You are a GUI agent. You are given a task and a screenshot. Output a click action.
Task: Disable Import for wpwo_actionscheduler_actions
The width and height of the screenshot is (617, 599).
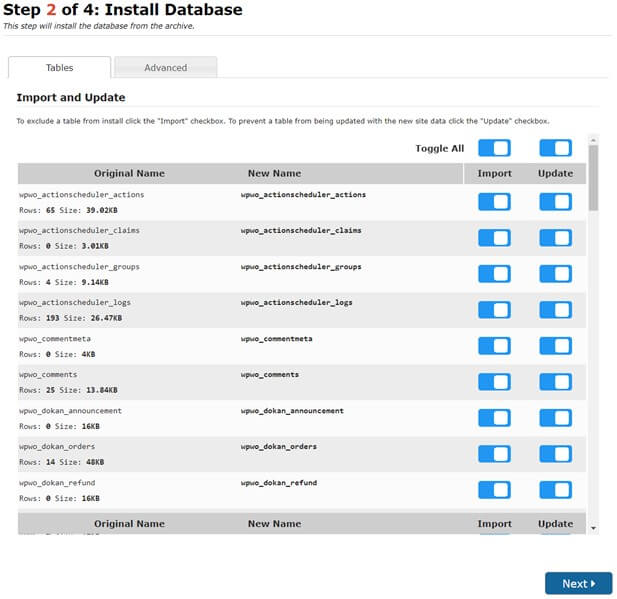point(494,201)
